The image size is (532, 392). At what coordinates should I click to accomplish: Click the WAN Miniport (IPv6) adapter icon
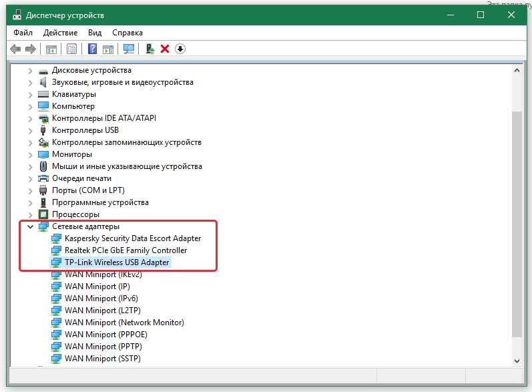56,299
